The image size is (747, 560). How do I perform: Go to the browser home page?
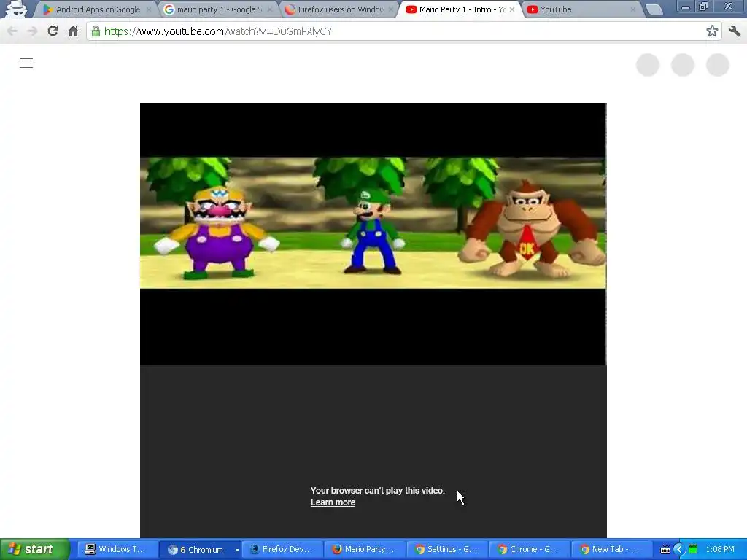click(73, 31)
